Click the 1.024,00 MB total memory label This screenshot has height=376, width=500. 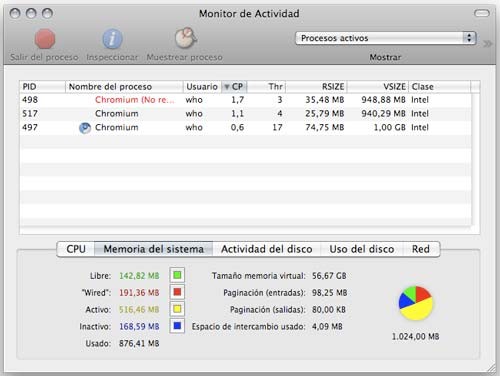(x=415, y=337)
